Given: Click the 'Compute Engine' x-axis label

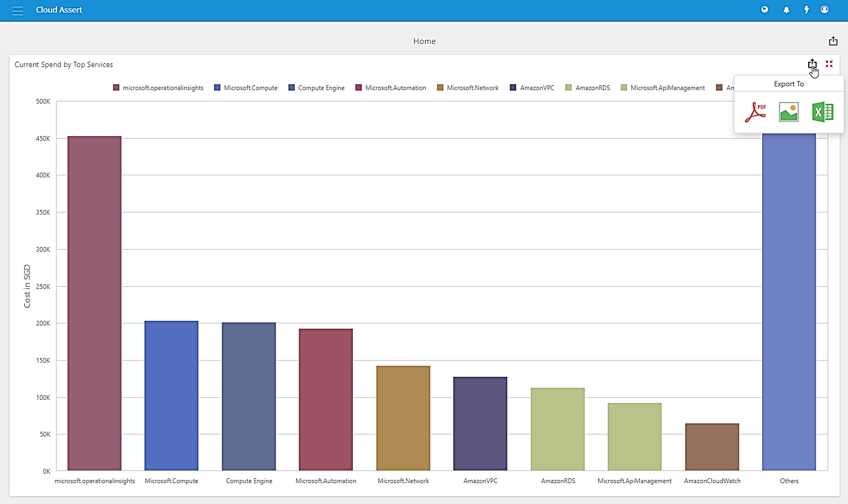Looking at the screenshot, I should (249, 481).
